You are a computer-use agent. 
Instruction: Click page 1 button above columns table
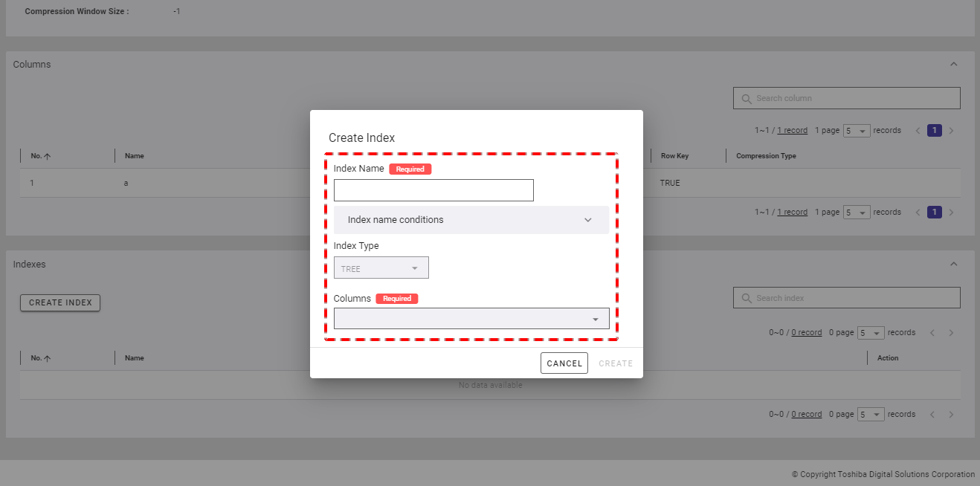(x=935, y=131)
